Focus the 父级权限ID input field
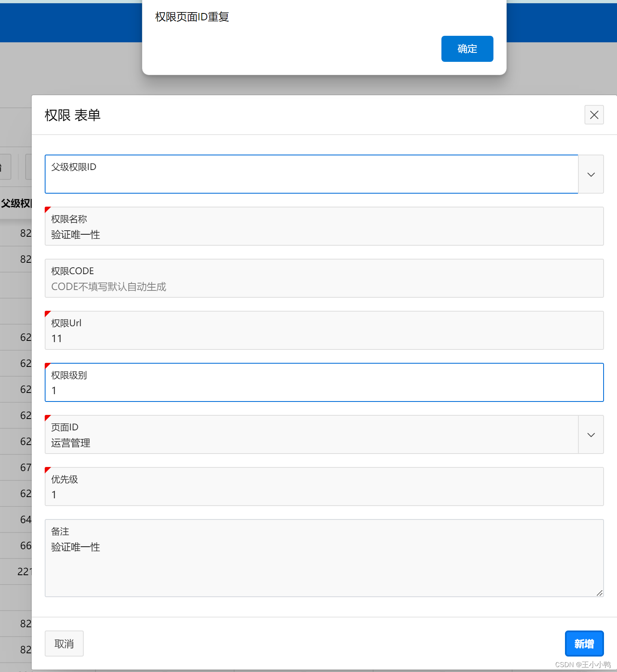This screenshot has width=617, height=672. coord(311,174)
